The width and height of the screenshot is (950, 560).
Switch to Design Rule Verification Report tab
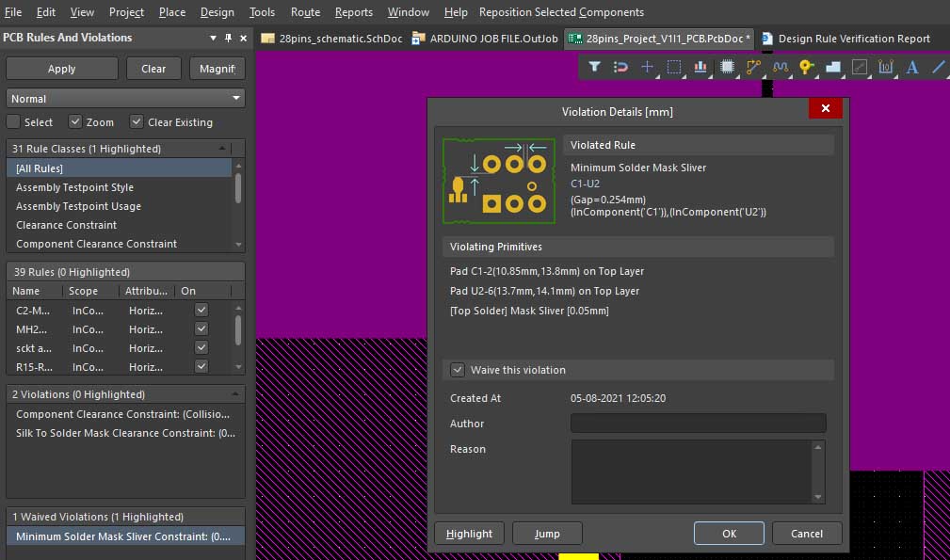[x=845, y=39]
